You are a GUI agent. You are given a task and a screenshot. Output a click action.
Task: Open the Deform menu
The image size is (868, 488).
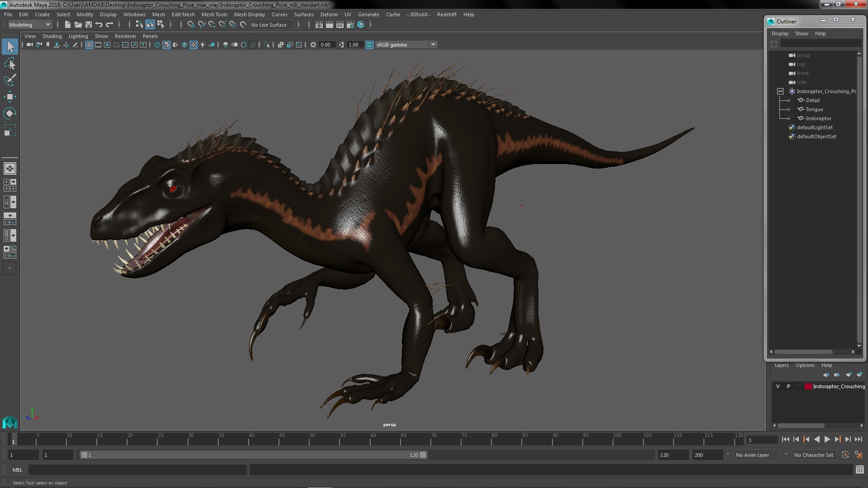329,14
